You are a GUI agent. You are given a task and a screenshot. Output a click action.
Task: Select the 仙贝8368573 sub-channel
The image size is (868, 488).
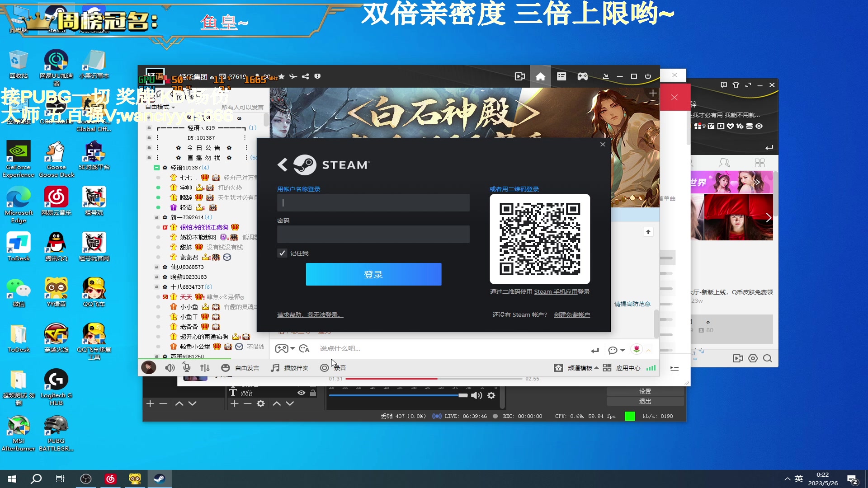(187, 267)
